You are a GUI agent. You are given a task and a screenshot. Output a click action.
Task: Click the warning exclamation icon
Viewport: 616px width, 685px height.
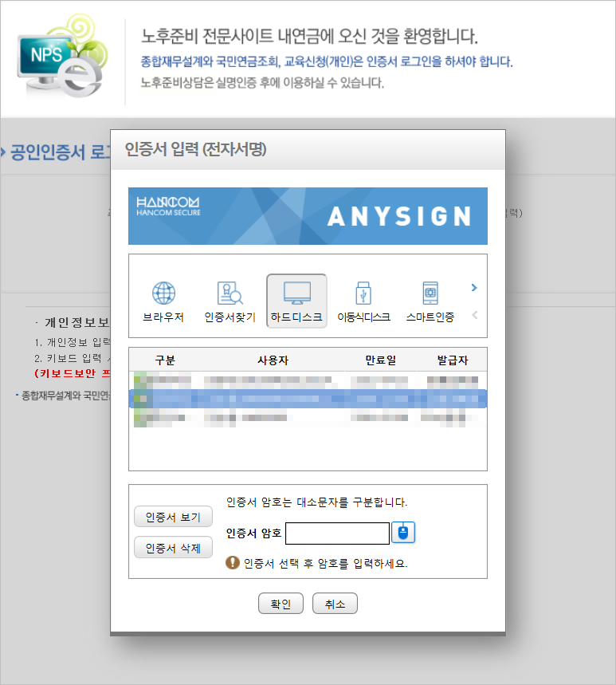(x=232, y=563)
